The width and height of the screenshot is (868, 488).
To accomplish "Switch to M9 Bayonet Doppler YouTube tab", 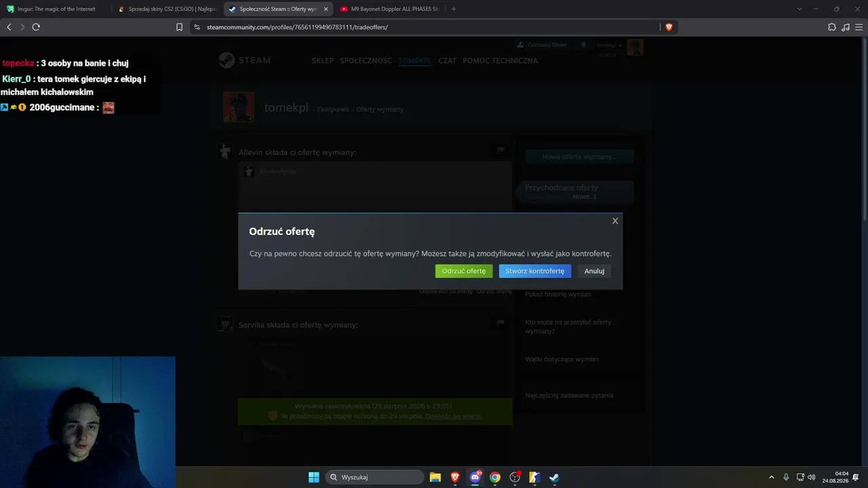I will click(389, 9).
